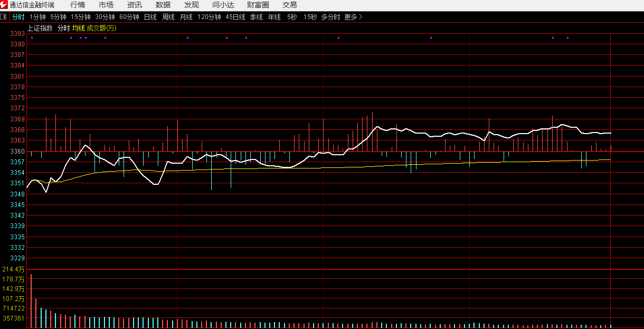The image size is (644, 329).
Task: Click the 214.4万 volume axis label
Action: tap(13, 269)
